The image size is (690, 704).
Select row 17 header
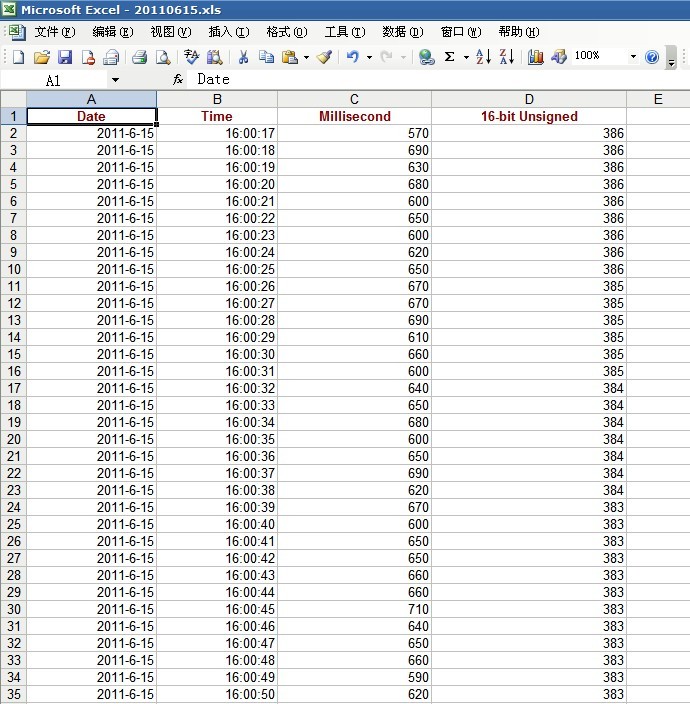tap(13, 388)
